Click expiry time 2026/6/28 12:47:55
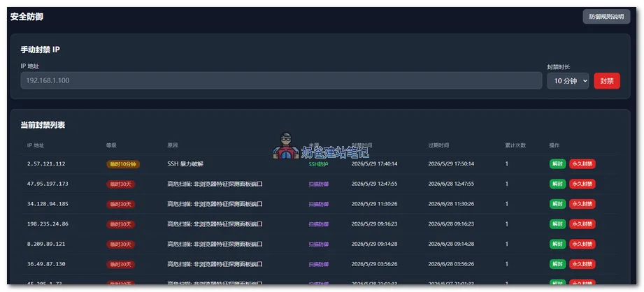 (x=451, y=184)
